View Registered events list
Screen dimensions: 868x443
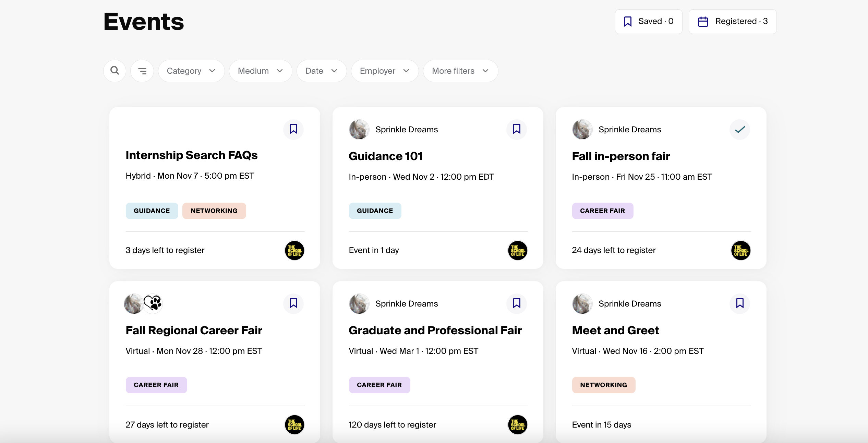tap(733, 22)
